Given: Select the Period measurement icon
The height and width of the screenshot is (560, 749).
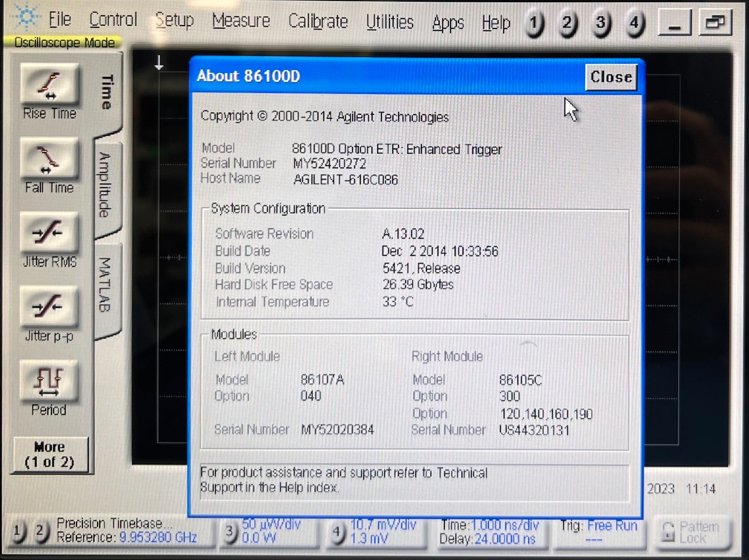Looking at the screenshot, I should 49,381.
